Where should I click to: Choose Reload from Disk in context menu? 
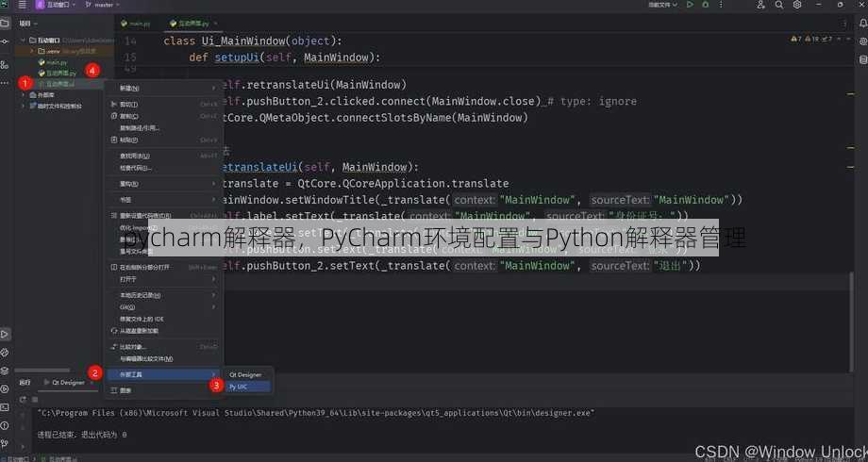click(164, 331)
